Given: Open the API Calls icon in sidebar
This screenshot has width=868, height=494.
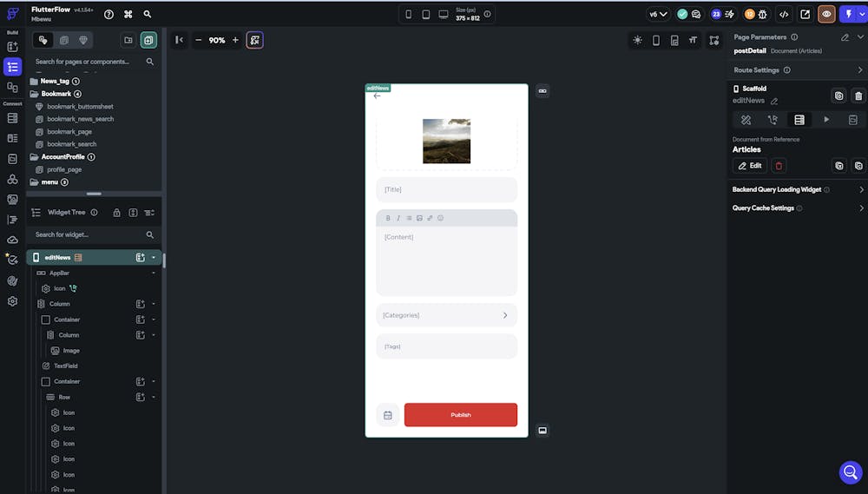Looking at the screenshot, I should (x=13, y=180).
